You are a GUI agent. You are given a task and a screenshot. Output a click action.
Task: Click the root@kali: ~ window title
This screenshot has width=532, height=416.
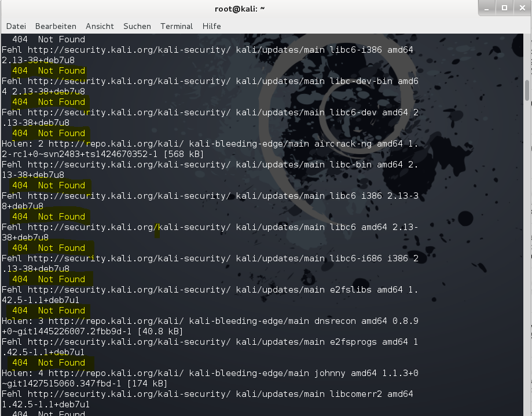(240, 9)
